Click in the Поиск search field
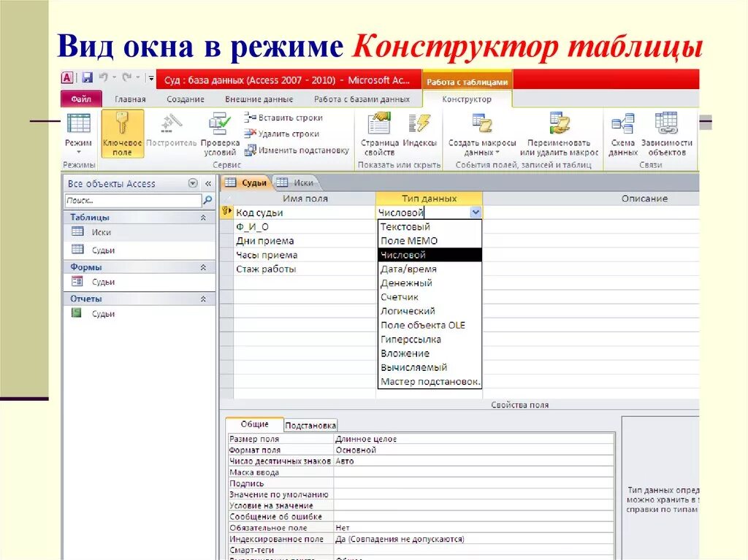This screenshot has height=560, width=748. 133,200
